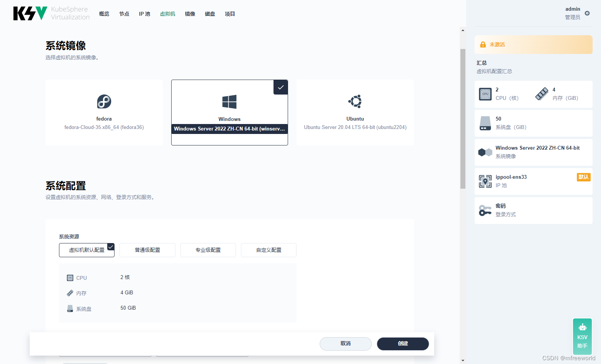The width and height of the screenshot is (601, 364).
Task: Click the system disk icon in summary
Action: point(485,123)
